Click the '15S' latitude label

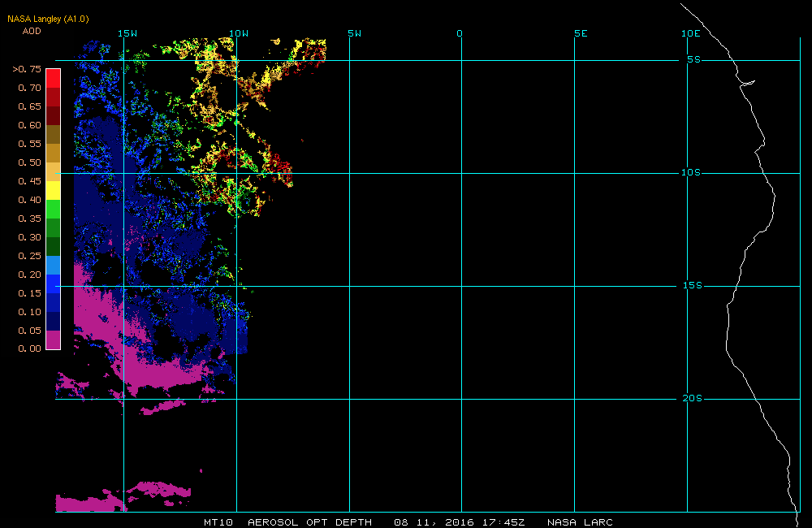click(693, 285)
